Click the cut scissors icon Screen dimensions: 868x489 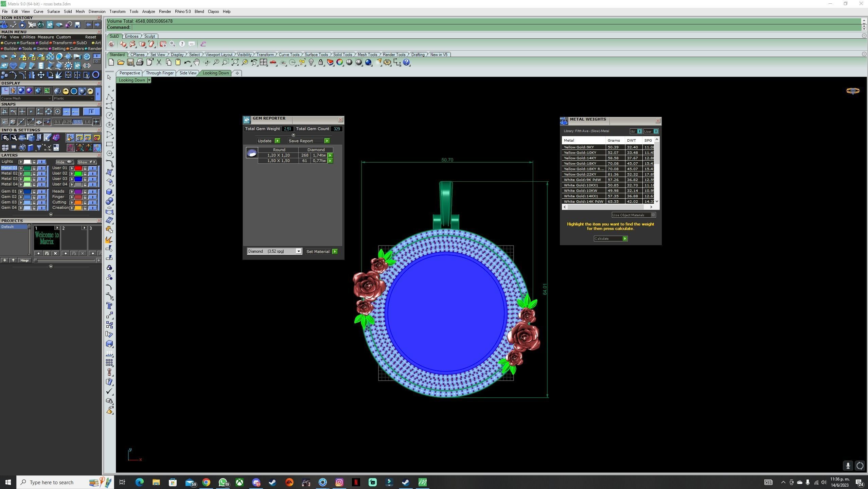[159, 62]
